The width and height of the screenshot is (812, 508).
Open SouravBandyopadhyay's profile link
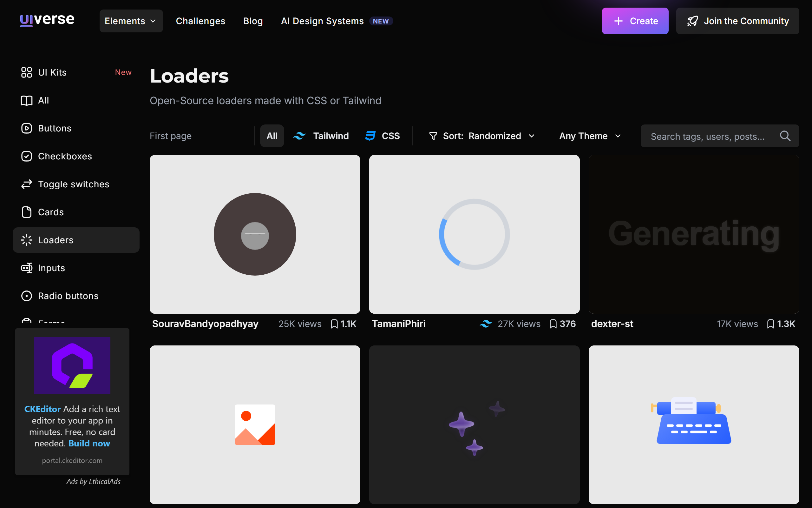205,324
